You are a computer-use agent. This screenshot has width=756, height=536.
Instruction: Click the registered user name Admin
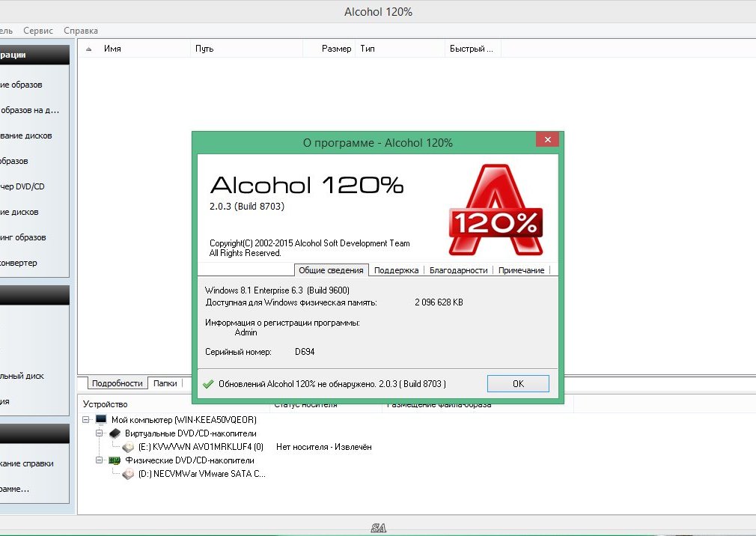(246, 332)
